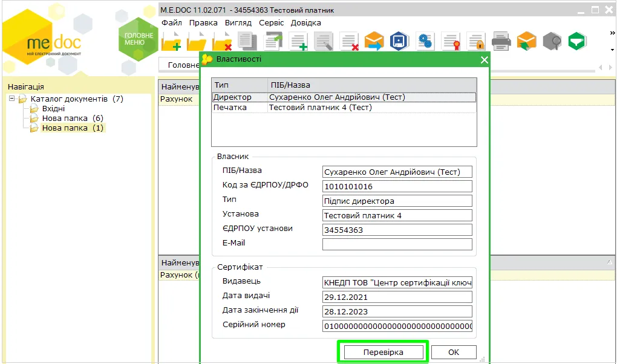This screenshot has width=617, height=364.
Task: Click the add document icon with green plus
Action: [x=298, y=42]
